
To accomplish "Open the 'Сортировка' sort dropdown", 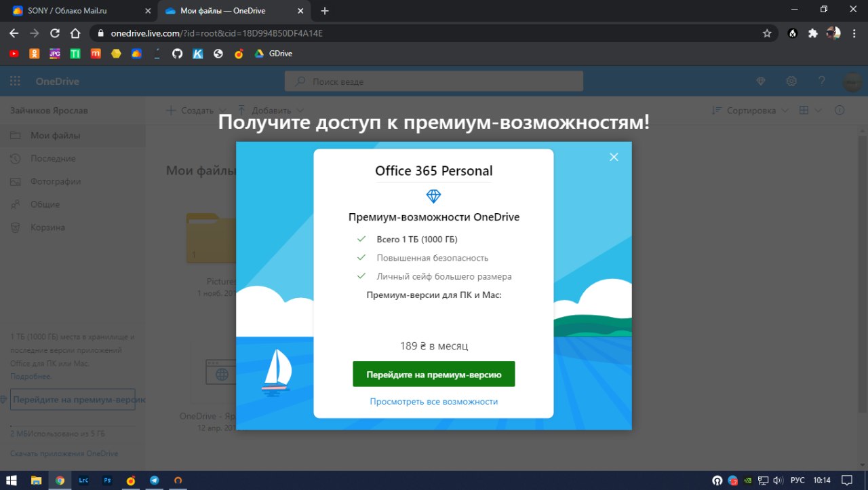I will (x=750, y=111).
